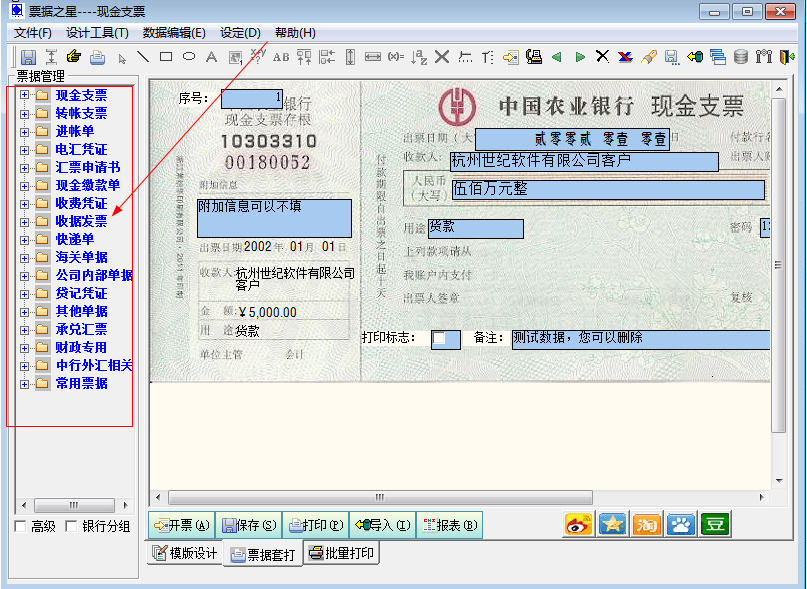Select the ellipse drawing tool
This screenshot has width=807, height=589.
(189, 57)
